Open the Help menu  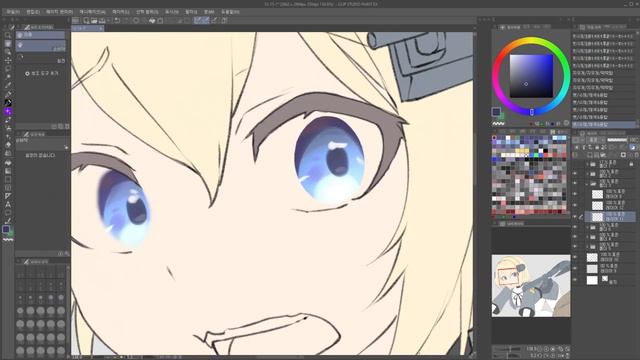(x=230, y=12)
